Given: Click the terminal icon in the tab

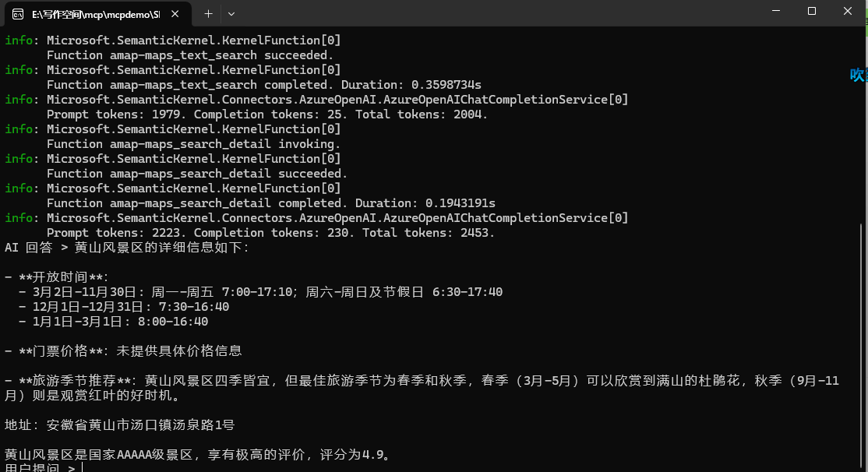Looking at the screenshot, I should (18, 14).
